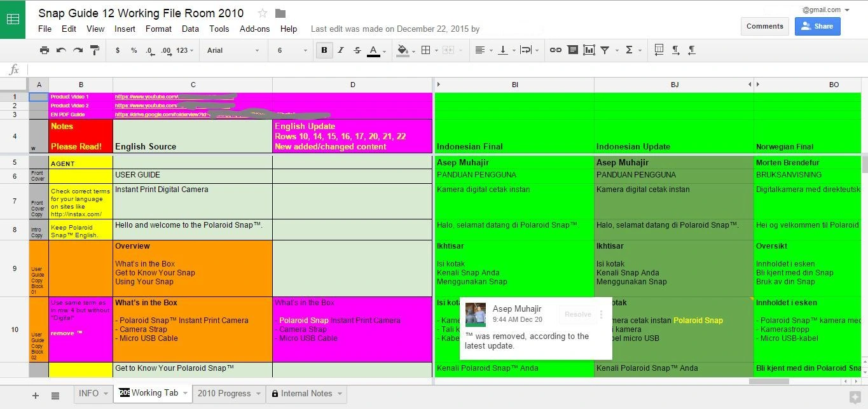Click the Insert chart icon
Screen dimensions: 868x409
point(589,50)
